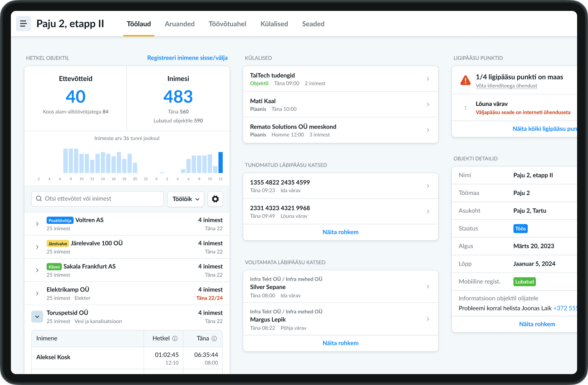
Task: Expand the Sakala Frankfurt AS row
Action: coord(37,270)
